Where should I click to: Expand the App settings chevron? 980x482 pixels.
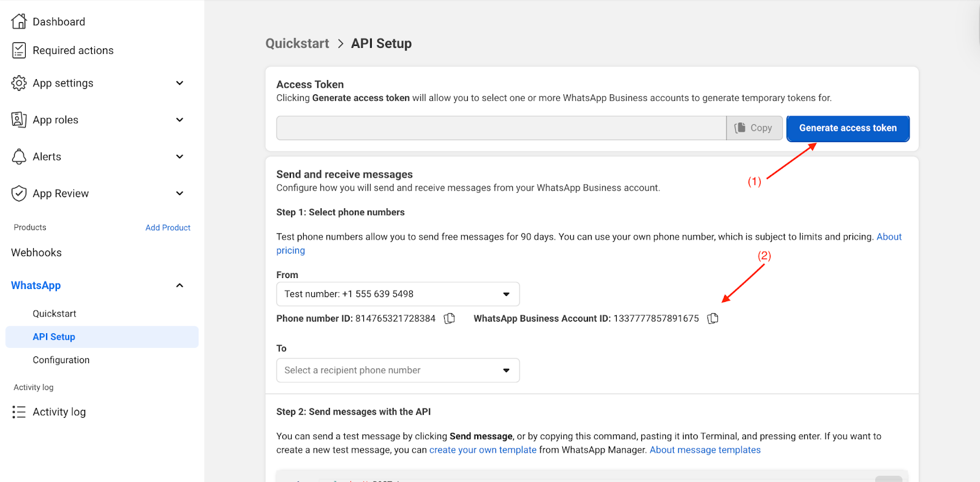click(x=179, y=83)
